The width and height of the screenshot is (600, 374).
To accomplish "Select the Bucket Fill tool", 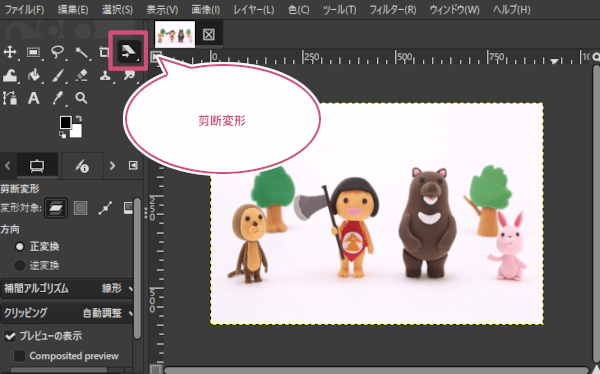I will (x=34, y=75).
